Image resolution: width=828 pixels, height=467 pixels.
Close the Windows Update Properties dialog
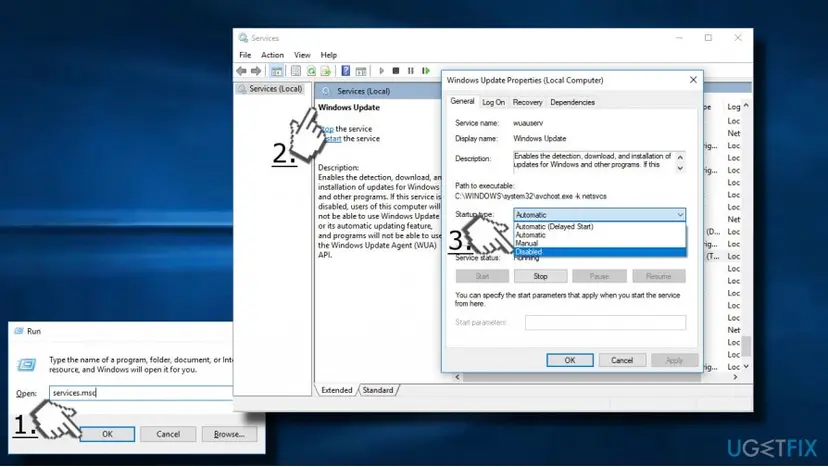click(693, 80)
